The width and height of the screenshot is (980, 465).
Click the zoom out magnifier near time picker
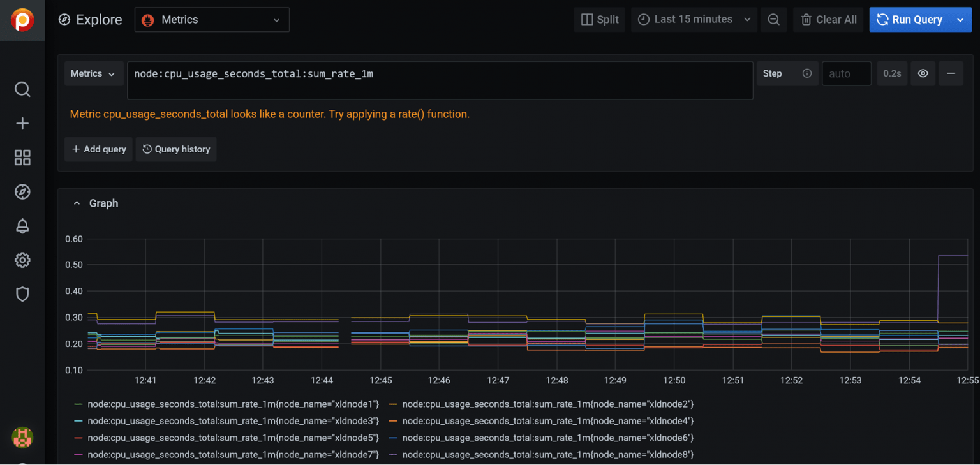(x=774, y=19)
